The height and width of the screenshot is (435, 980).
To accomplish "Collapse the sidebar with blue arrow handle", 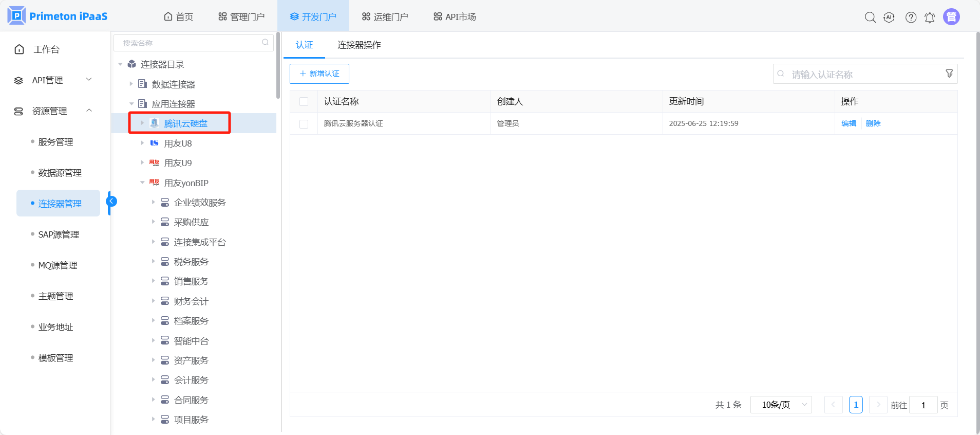I will coord(111,202).
